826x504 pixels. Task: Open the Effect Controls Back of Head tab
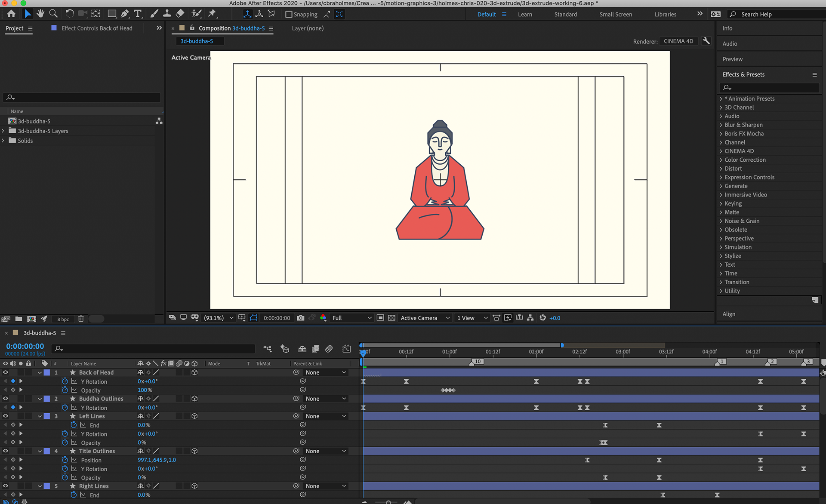tap(96, 28)
